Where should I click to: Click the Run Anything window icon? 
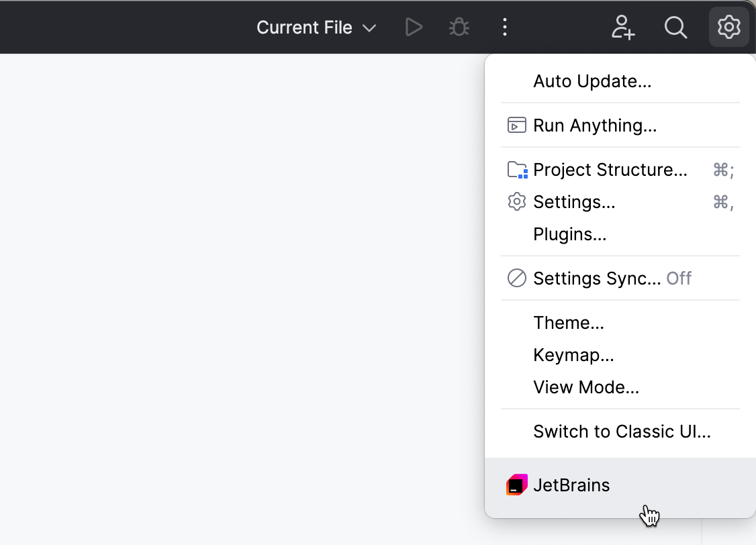coord(516,126)
